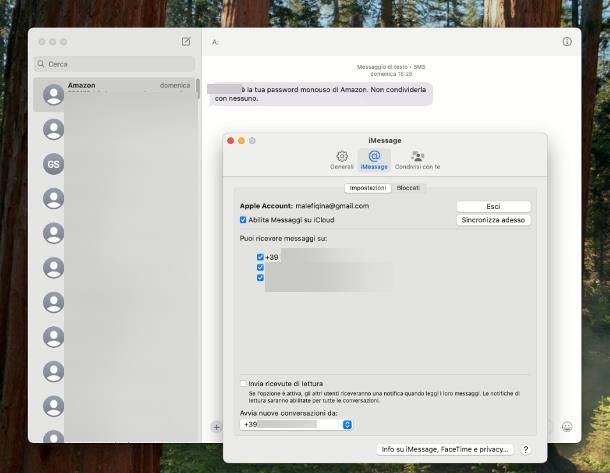Click the Cerca search field
Image resolution: width=610 pixels, height=473 pixels.
pyautogui.click(x=114, y=64)
